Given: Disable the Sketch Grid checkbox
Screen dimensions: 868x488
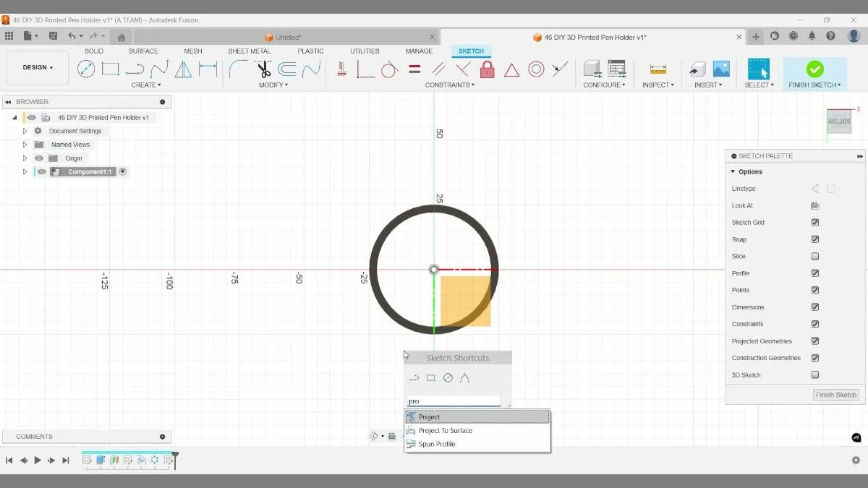Looking at the screenshot, I should (815, 222).
